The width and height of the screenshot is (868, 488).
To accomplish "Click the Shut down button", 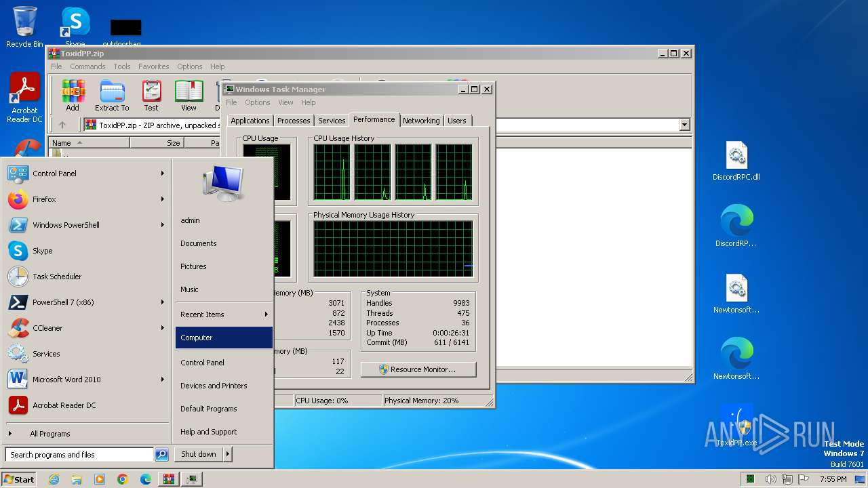I will (x=199, y=454).
